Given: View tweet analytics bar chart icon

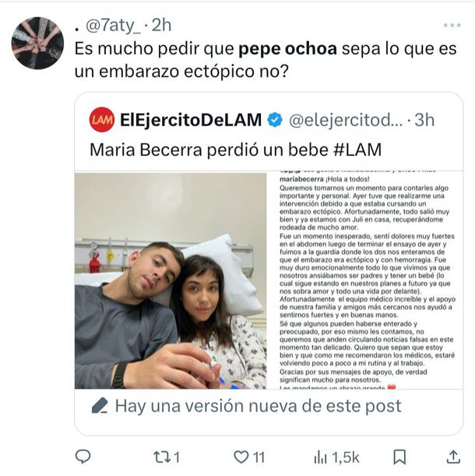Looking at the screenshot, I should (x=320, y=456).
